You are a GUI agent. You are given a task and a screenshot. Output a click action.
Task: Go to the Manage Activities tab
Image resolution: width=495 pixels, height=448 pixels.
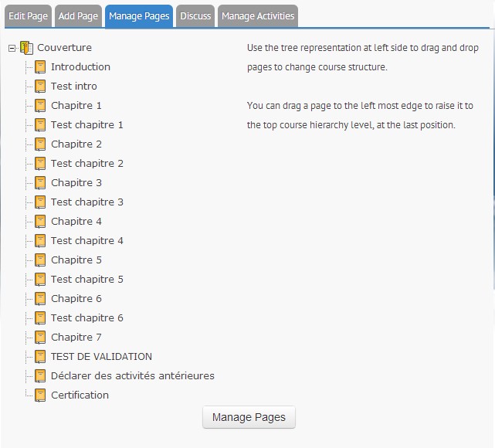[x=258, y=16]
